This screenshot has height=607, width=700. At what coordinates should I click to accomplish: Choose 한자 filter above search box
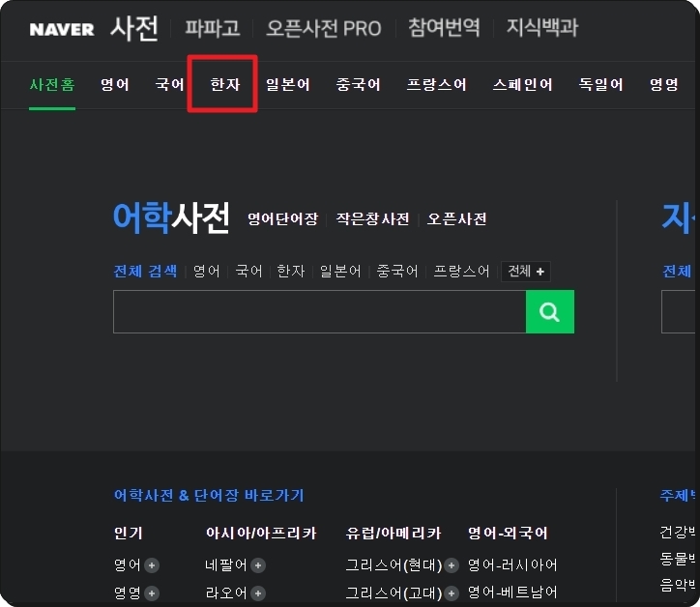pyautogui.click(x=291, y=271)
